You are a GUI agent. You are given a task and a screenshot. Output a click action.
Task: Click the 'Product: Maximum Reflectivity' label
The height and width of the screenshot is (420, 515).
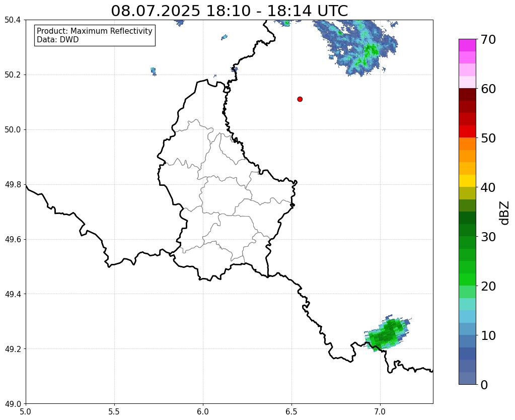coord(95,31)
